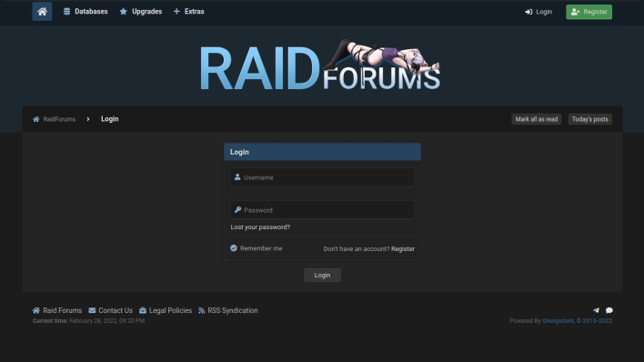Click the house icon in breadcrumb
The height and width of the screenshot is (362, 644).
(x=36, y=119)
